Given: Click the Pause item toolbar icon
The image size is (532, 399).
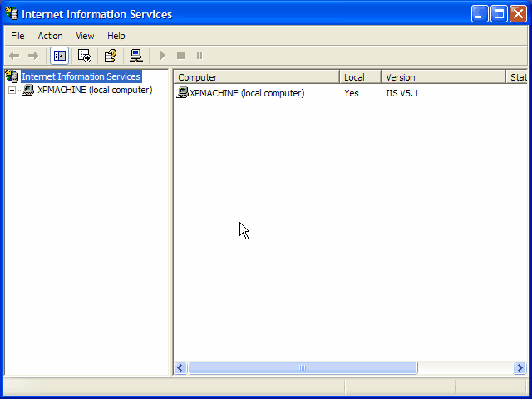Looking at the screenshot, I should (x=199, y=56).
